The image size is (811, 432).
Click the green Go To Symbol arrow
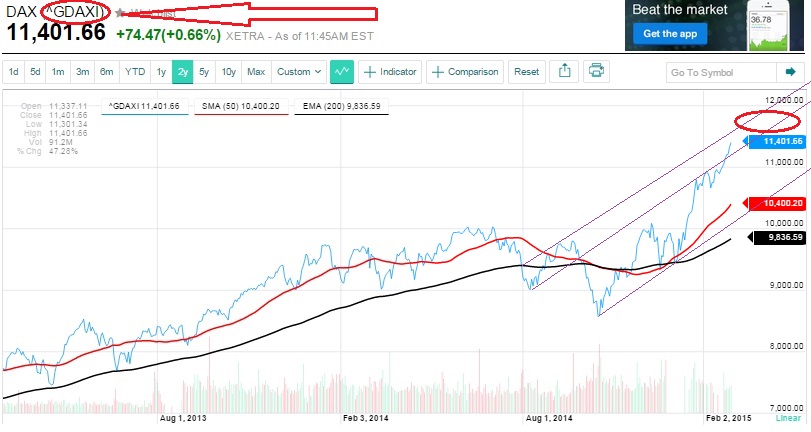[791, 72]
